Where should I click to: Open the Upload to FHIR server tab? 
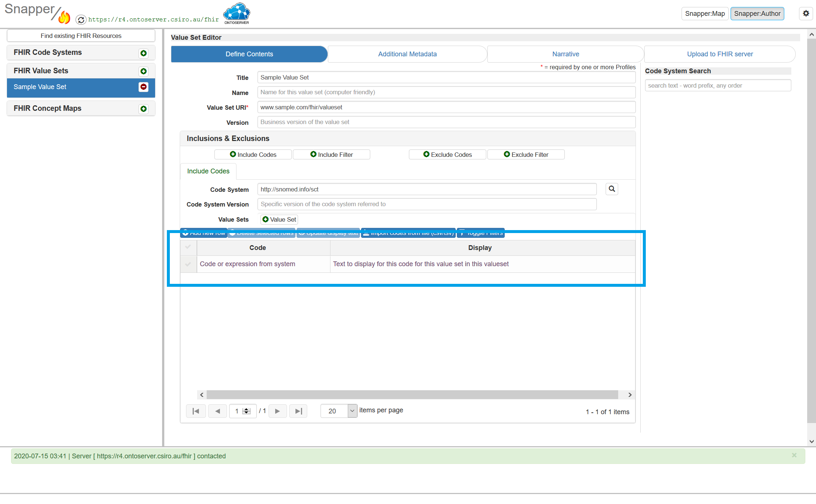[720, 54]
